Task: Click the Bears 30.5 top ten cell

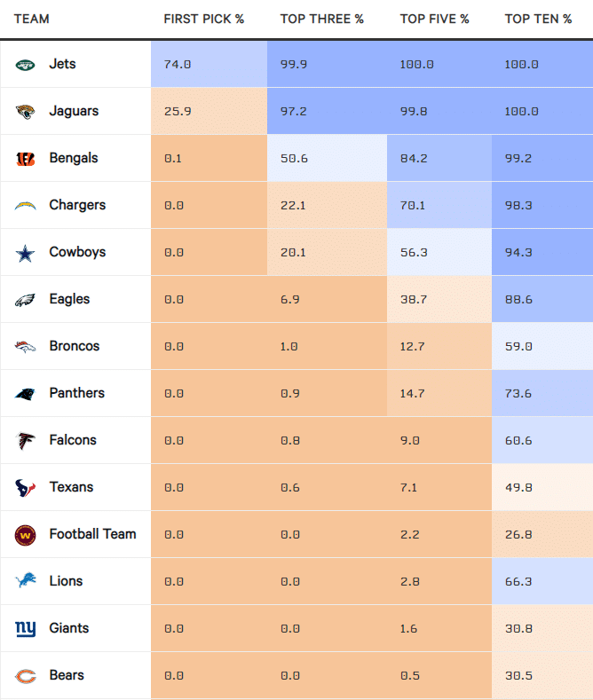Action: [542, 675]
